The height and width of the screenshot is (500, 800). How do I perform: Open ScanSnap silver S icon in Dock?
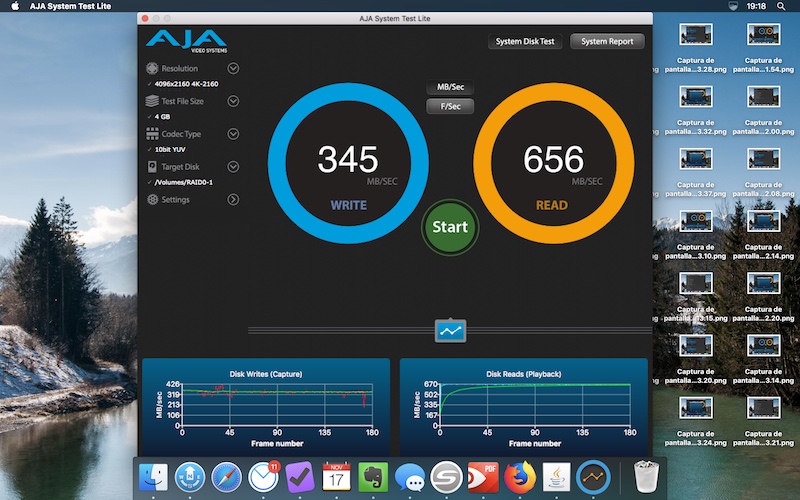coord(446,477)
